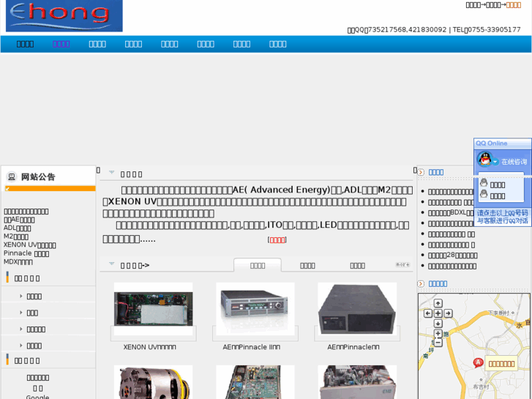
Task: Click the yellow tooltip label beside the map marker
Action: pos(501,364)
